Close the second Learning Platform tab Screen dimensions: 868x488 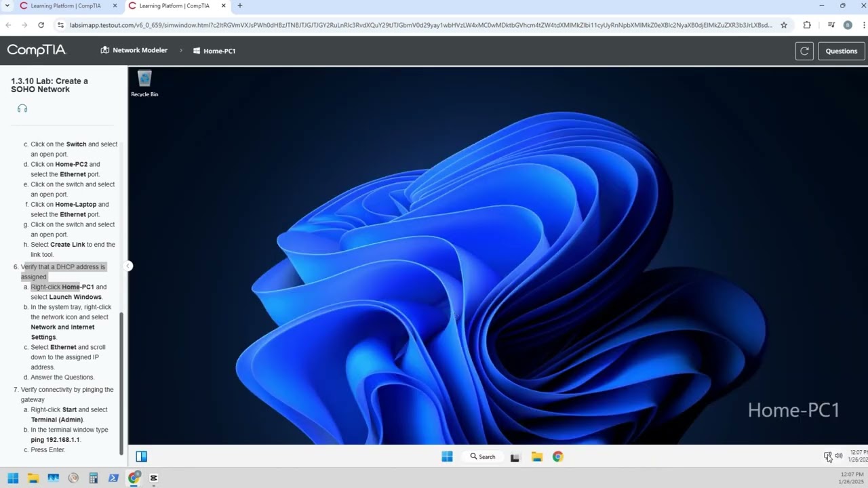pyautogui.click(x=223, y=6)
